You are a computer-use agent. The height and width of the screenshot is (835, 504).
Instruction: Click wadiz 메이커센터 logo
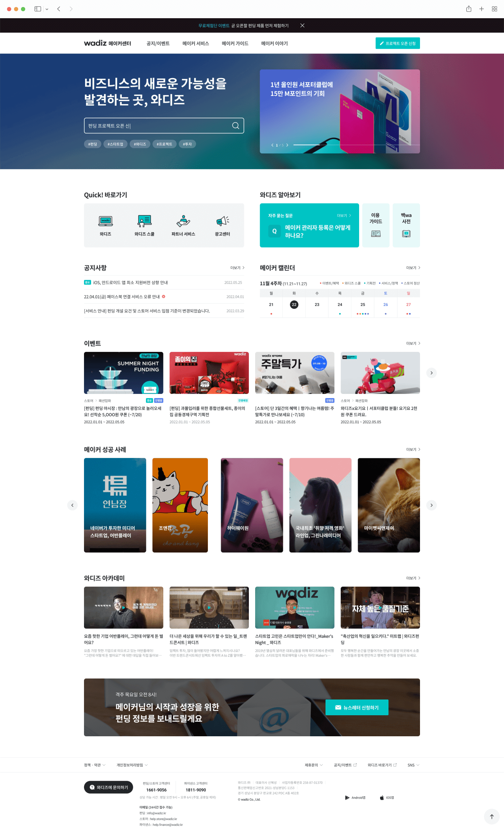point(107,43)
